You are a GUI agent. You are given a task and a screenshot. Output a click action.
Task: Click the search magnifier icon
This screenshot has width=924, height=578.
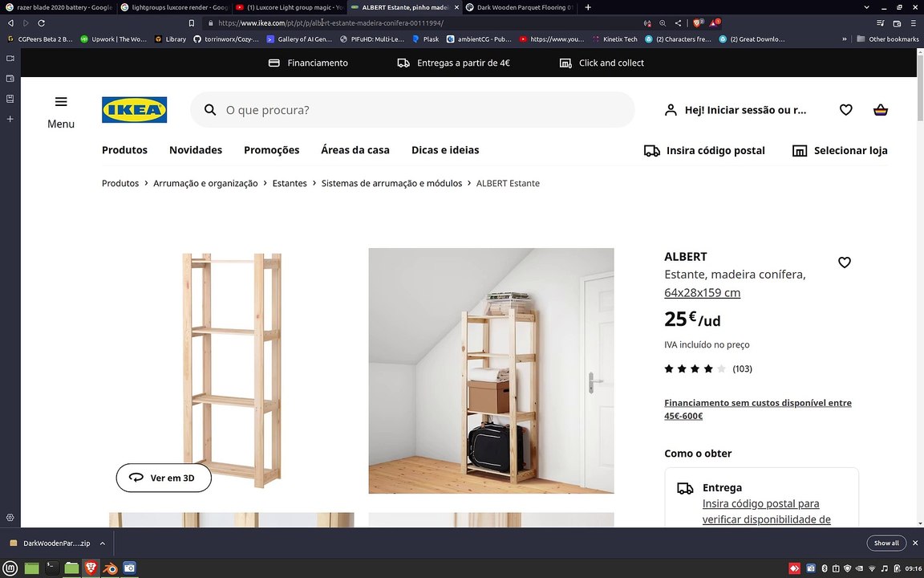(x=210, y=110)
